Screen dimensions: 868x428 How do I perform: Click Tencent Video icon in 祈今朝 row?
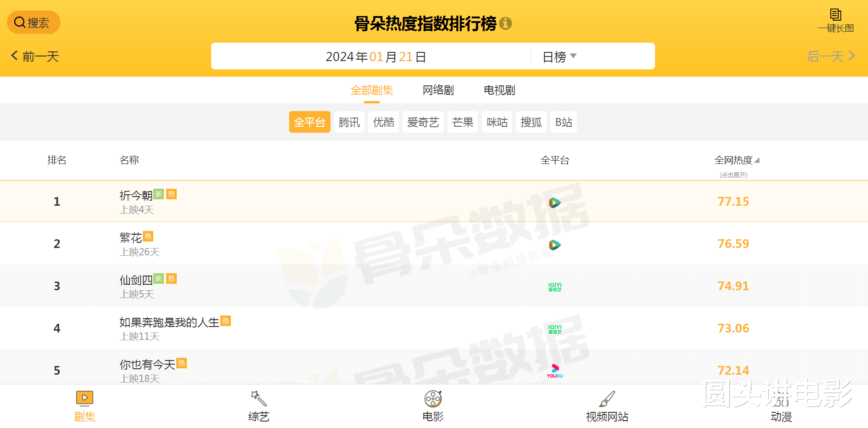coord(554,202)
